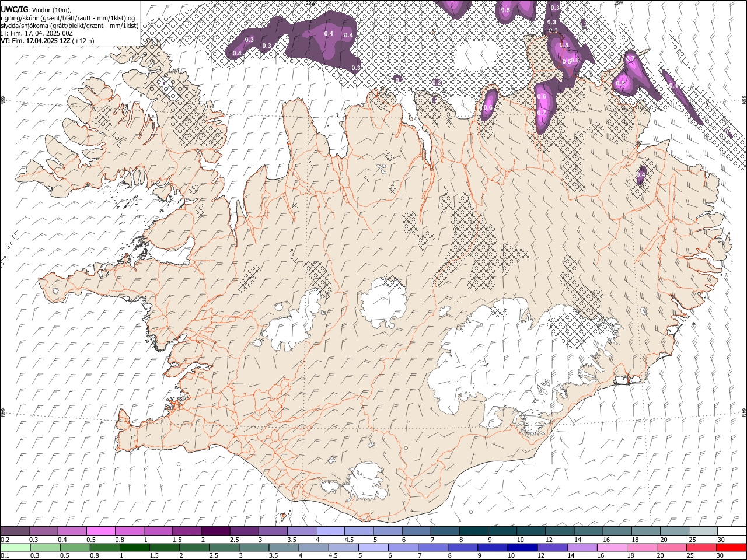Image resolution: width=747 pixels, height=560 pixels.
Task: Choose light pink rain swatch 16 to 18
Action: click(612, 547)
